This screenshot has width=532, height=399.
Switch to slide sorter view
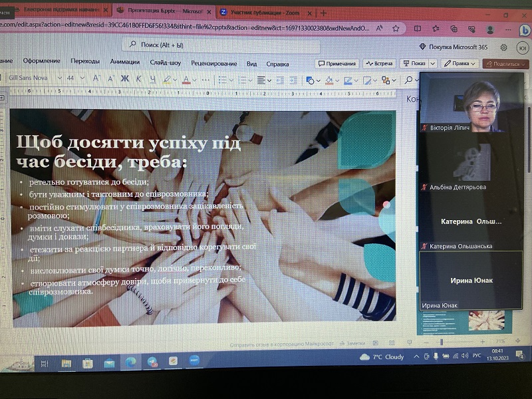tap(392, 343)
